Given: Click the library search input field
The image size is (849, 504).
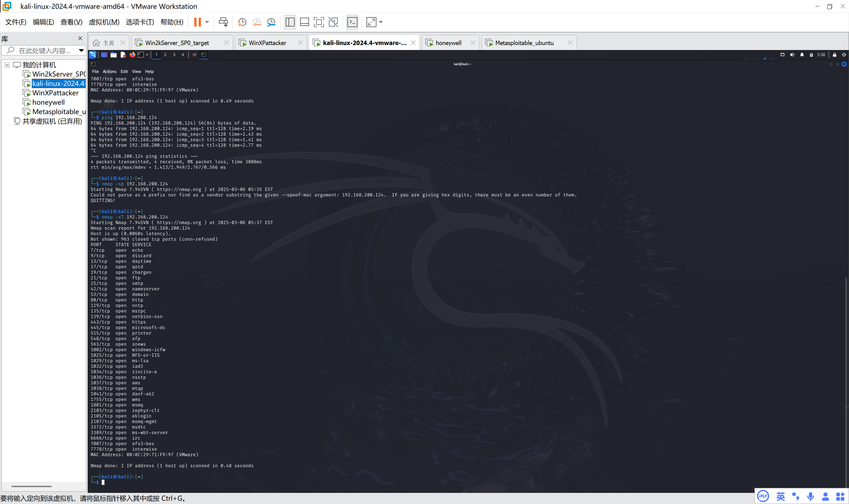Looking at the screenshot, I should pyautogui.click(x=44, y=51).
